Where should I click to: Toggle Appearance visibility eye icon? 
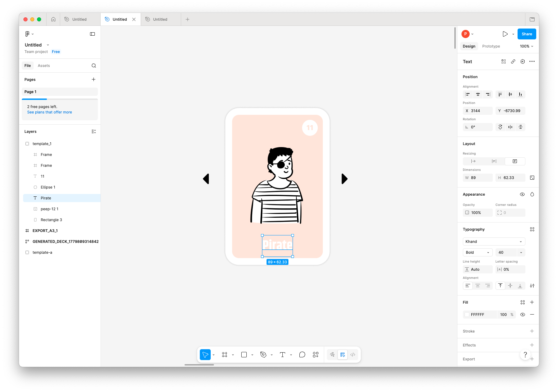pyautogui.click(x=522, y=194)
